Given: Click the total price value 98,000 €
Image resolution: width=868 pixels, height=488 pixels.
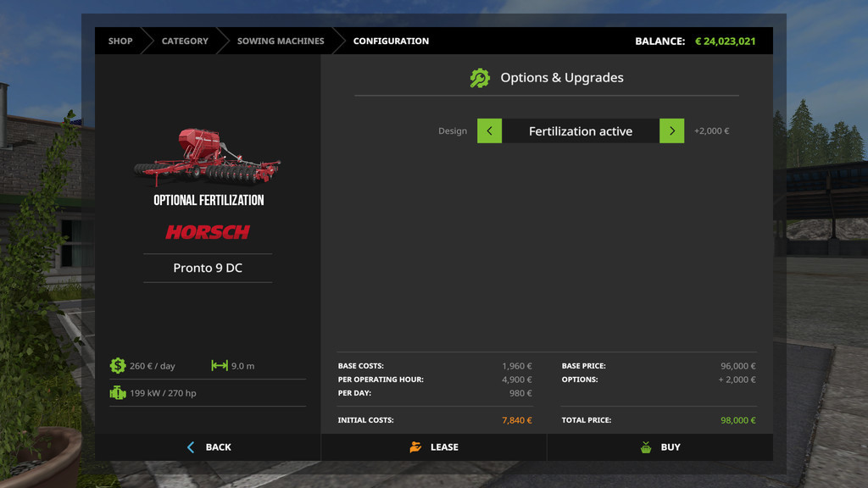Looking at the screenshot, I should tap(738, 420).
